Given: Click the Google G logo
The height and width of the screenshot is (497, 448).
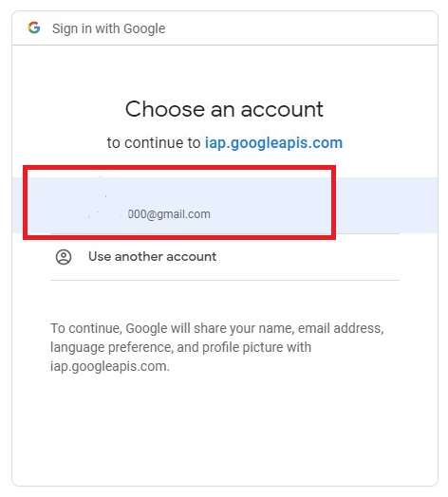Looking at the screenshot, I should [34, 28].
